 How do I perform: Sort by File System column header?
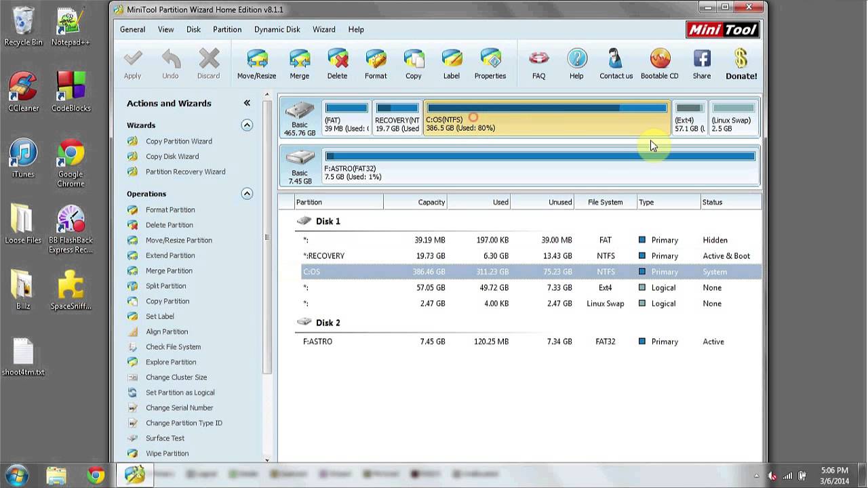click(605, 202)
